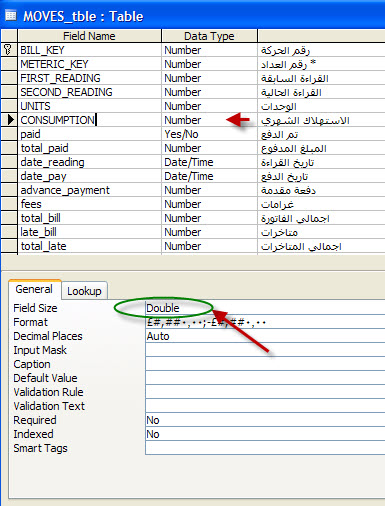Click the Field Name column header
Image resolution: width=385 pixels, height=506 pixels.
[x=90, y=36]
